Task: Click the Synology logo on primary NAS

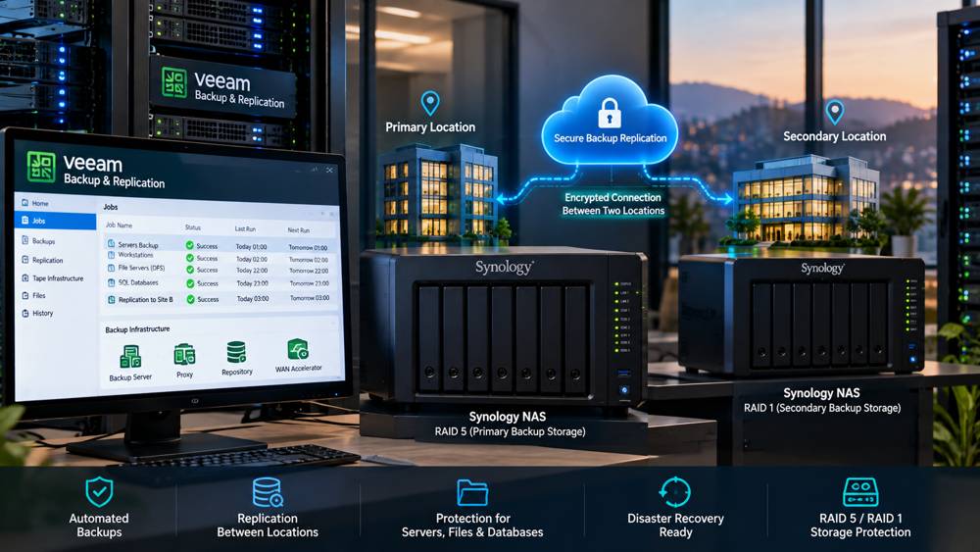Action: pyautogui.click(x=504, y=268)
